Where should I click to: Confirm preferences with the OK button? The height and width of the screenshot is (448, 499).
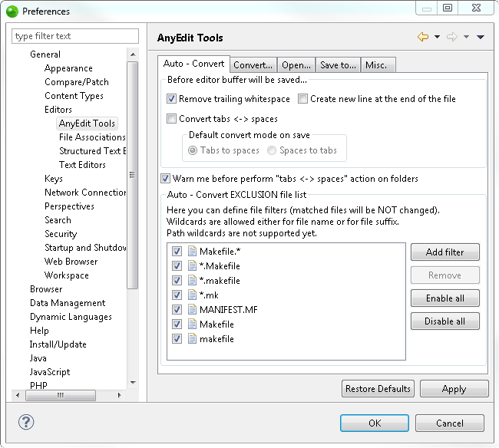click(x=375, y=423)
